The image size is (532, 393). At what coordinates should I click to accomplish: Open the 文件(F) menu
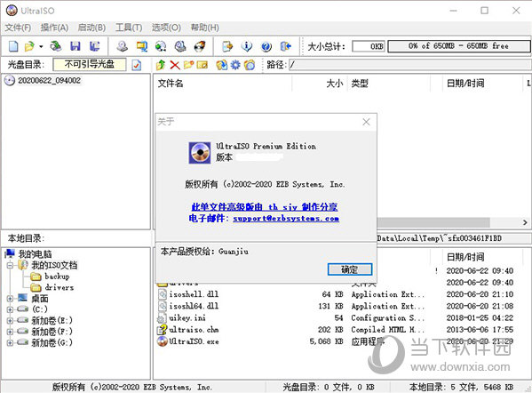click(x=18, y=28)
